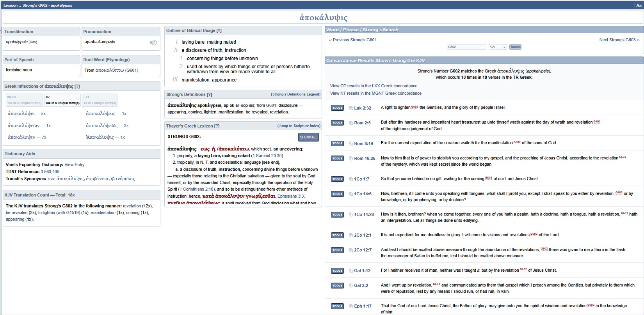Image resolution: width=644 pixels, height=315 pixels.
Task: Click the copy icon beside 2Co 12:1
Action: point(351,235)
